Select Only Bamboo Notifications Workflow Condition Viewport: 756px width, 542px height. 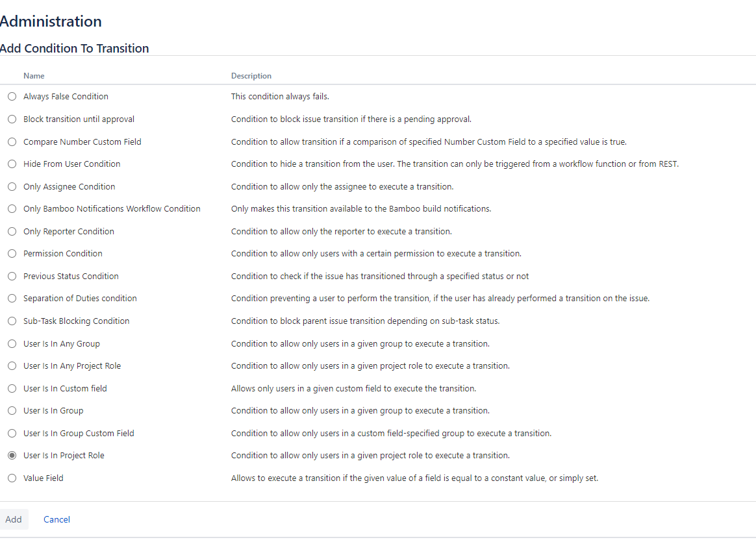point(12,208)
